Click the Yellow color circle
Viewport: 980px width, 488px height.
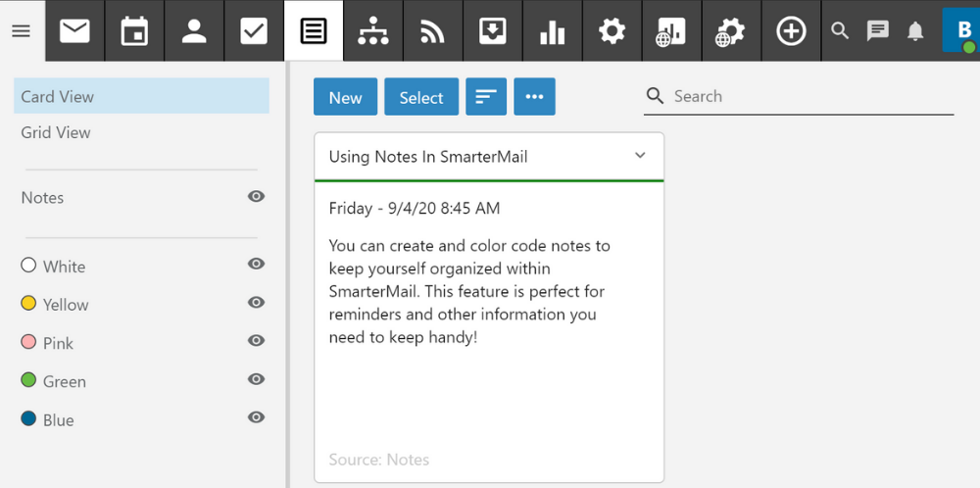(x=28, y=303)
